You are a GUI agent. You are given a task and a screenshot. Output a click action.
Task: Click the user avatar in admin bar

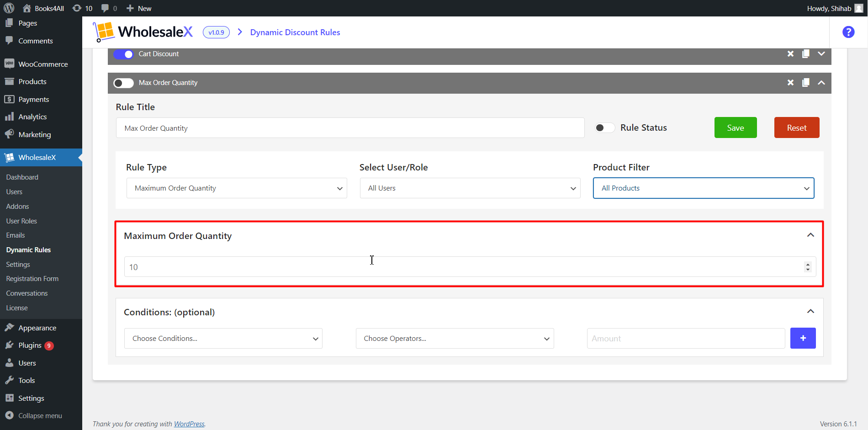pos(859,8)
